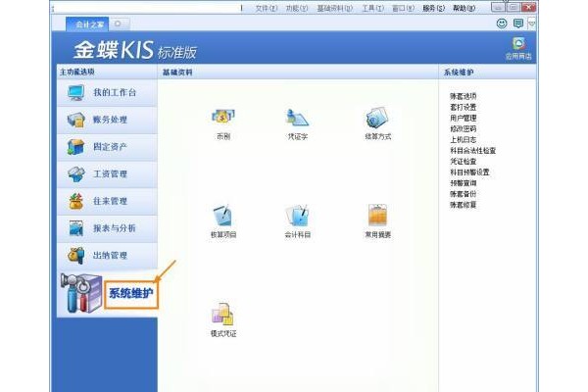Open the 应用商店 app store icon
588x392 pixels.
[x=518, y=48]
